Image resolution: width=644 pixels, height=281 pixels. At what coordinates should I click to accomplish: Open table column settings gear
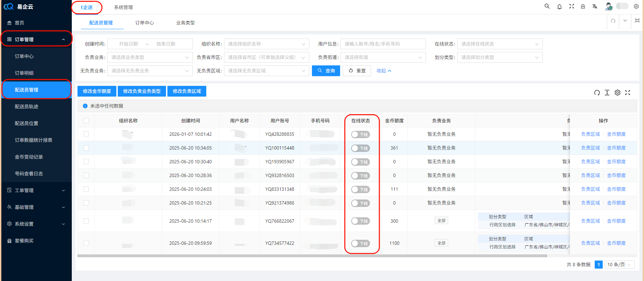tap(618, 93)
